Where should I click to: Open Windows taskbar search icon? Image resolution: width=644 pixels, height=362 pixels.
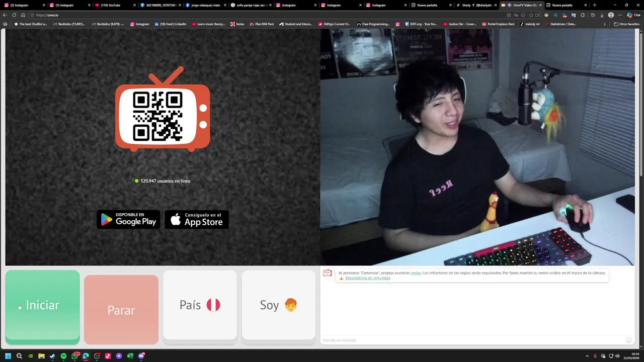pos(19,356)
